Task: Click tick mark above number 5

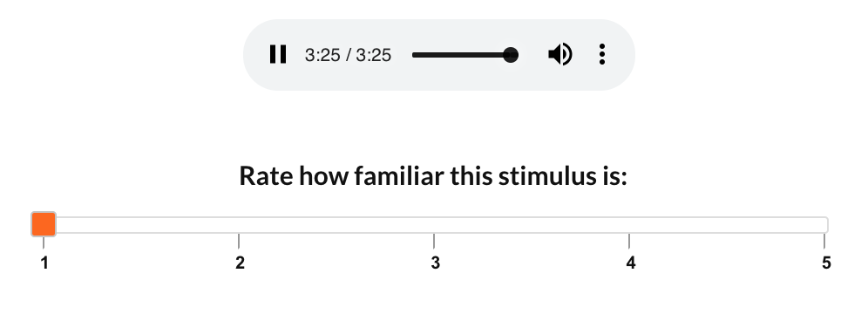Action: point(824,241)
